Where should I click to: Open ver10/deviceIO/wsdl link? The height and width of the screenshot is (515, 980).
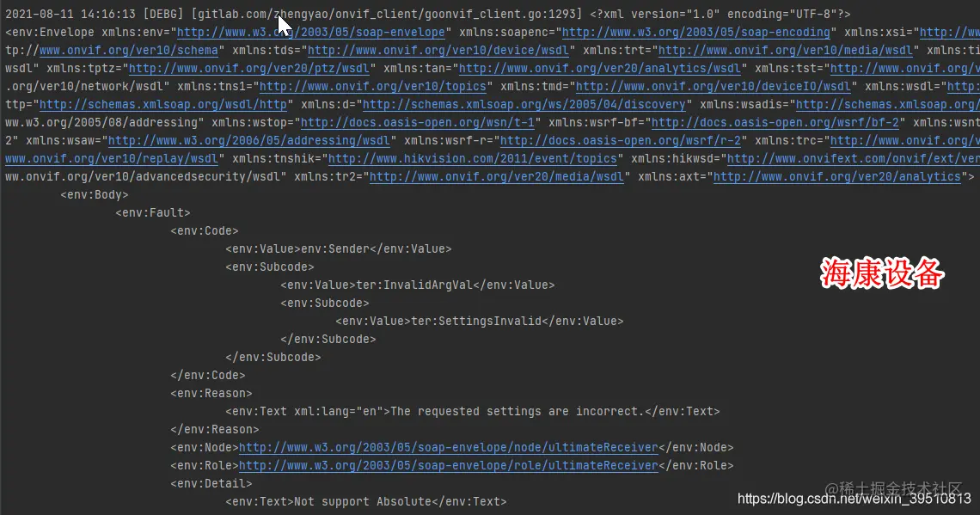(714, 87)
